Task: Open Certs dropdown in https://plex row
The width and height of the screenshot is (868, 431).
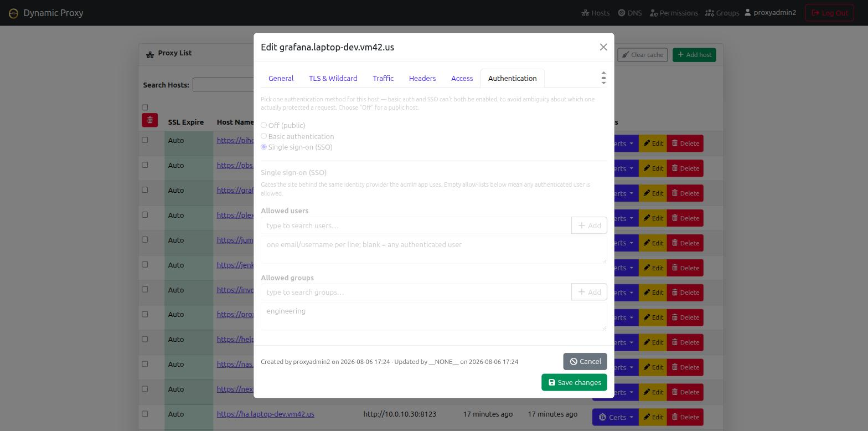Action: [626, 218]
